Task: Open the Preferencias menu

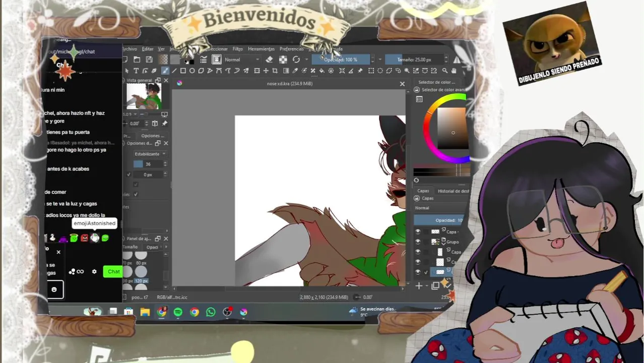Action: pos(292,49)
